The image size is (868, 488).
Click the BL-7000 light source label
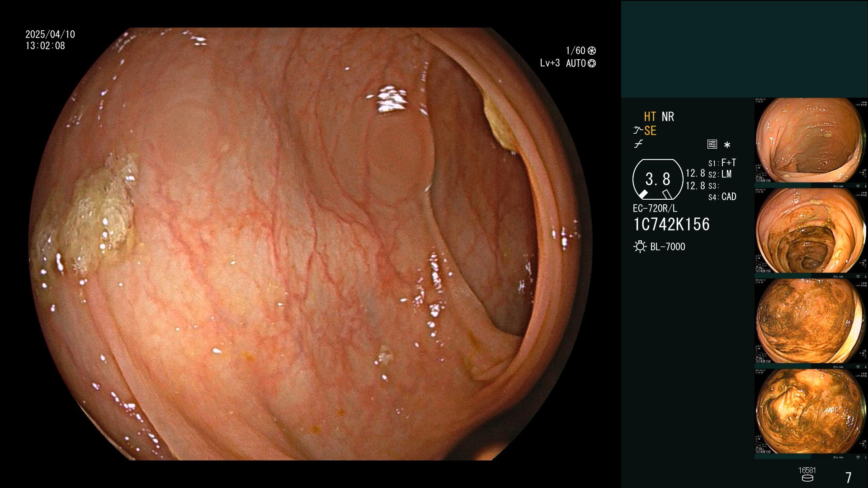[x=668, y=247]
